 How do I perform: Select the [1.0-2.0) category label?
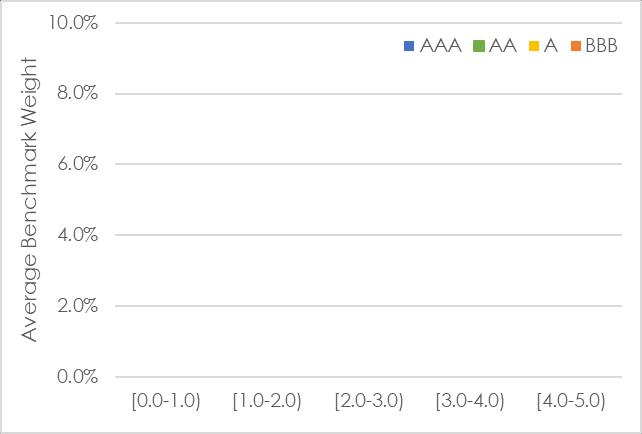click(267, 401)
